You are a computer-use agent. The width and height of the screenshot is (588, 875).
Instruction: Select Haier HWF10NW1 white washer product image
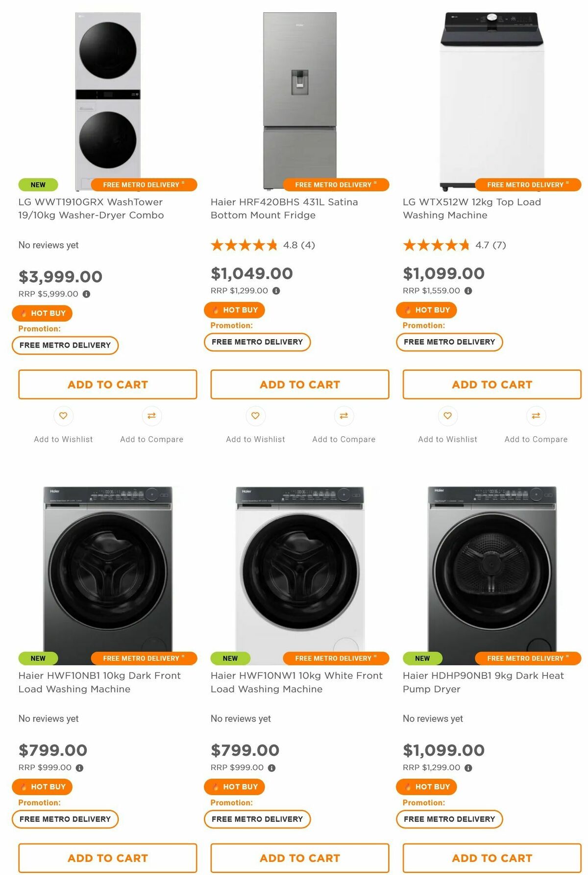[x=300, y=575]
